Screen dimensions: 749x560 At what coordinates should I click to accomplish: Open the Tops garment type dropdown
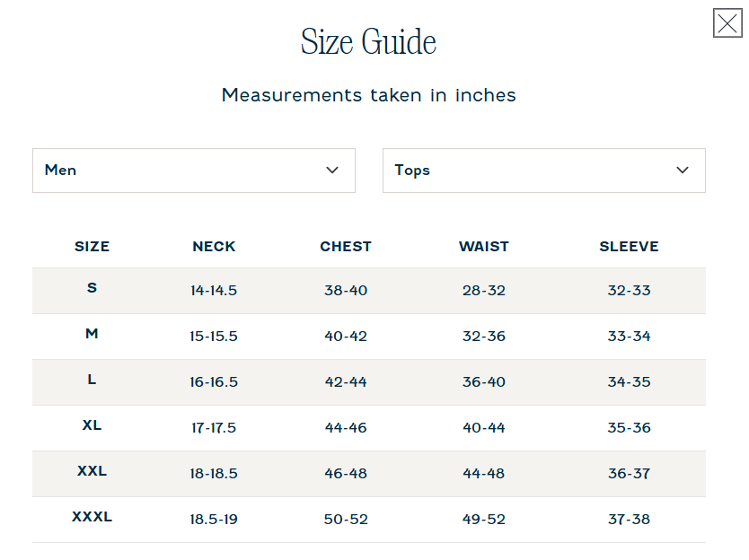pyautogui.click(x=544, y=171)
